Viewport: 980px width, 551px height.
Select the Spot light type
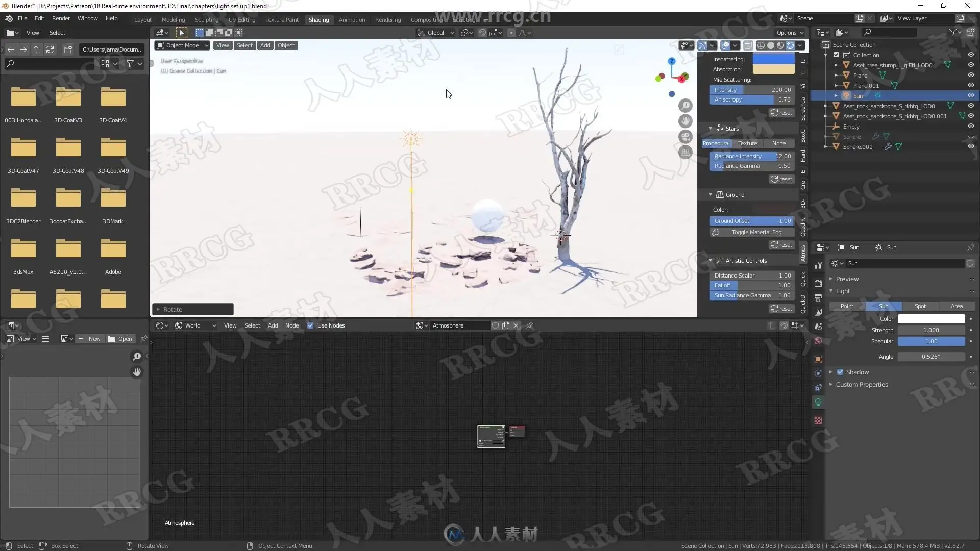pos(920,306)
